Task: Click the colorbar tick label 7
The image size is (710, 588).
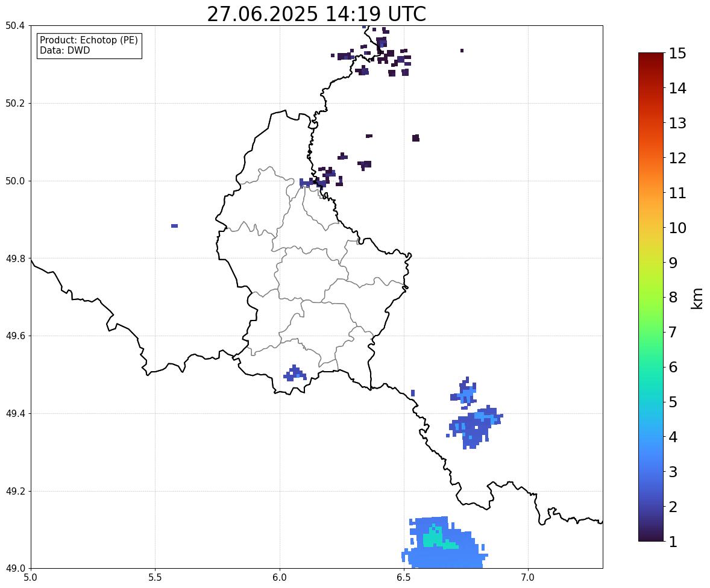Action: [673, 332]
